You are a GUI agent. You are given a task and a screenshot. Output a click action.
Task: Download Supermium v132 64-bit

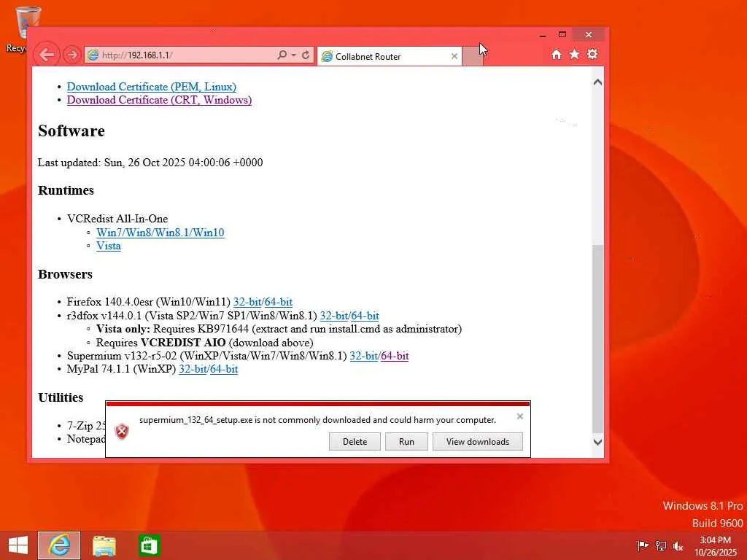[x=395, y=356]
